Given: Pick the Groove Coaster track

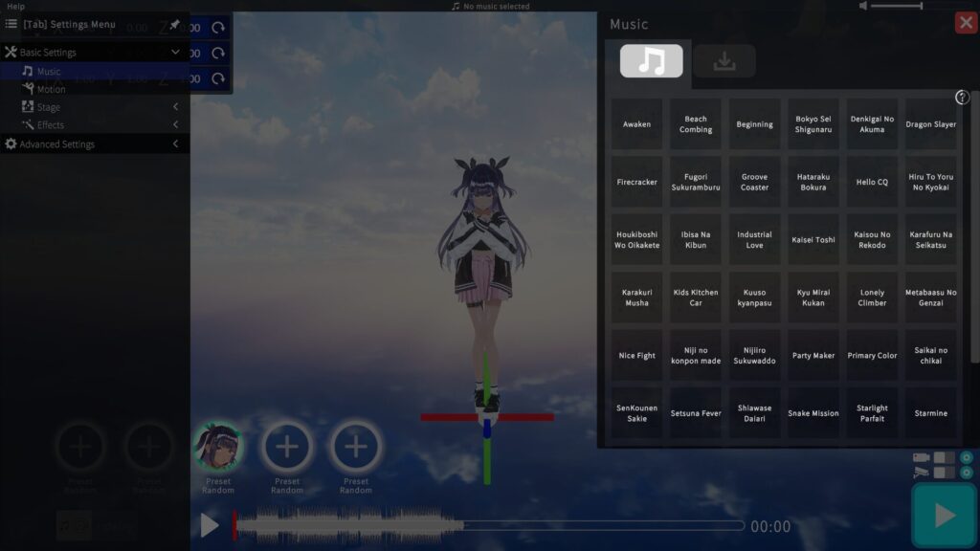Looking at the screenshot, I should (754, 182).
